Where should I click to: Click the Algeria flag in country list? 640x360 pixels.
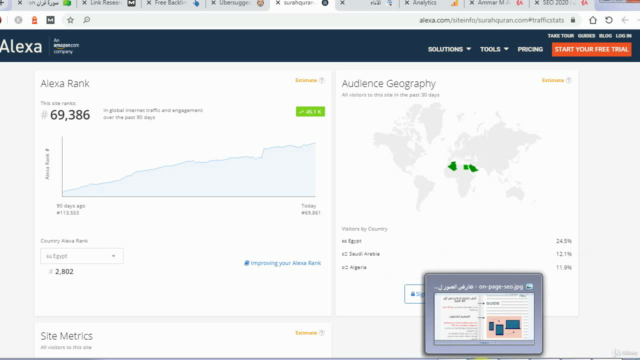[x=344, y=267]
